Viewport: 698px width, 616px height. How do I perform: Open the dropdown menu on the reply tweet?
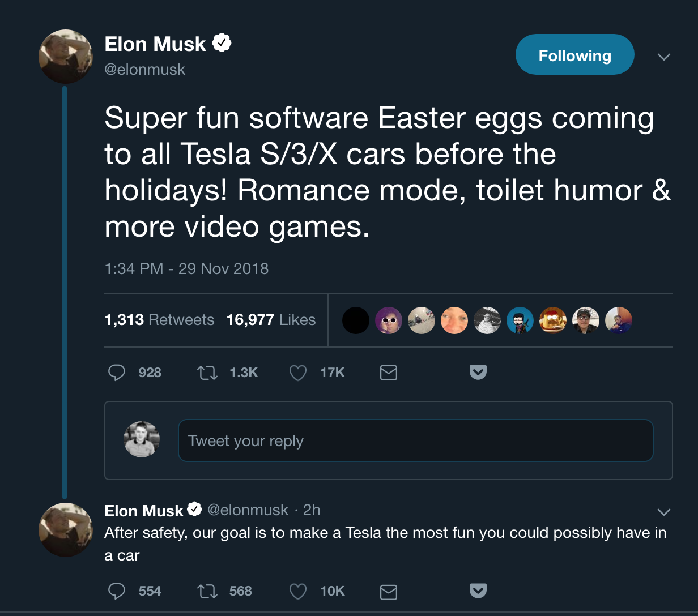click(x=663, y=511)
